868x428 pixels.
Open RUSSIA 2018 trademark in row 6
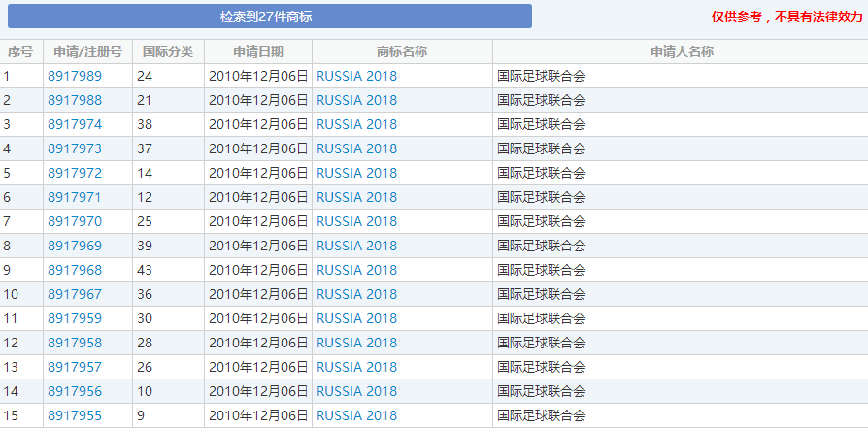tap(357, 198)
